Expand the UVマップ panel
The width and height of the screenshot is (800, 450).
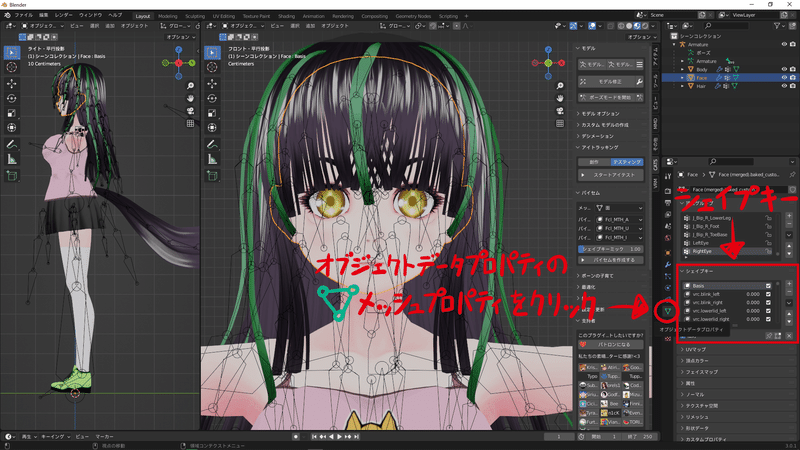[695, 349]
